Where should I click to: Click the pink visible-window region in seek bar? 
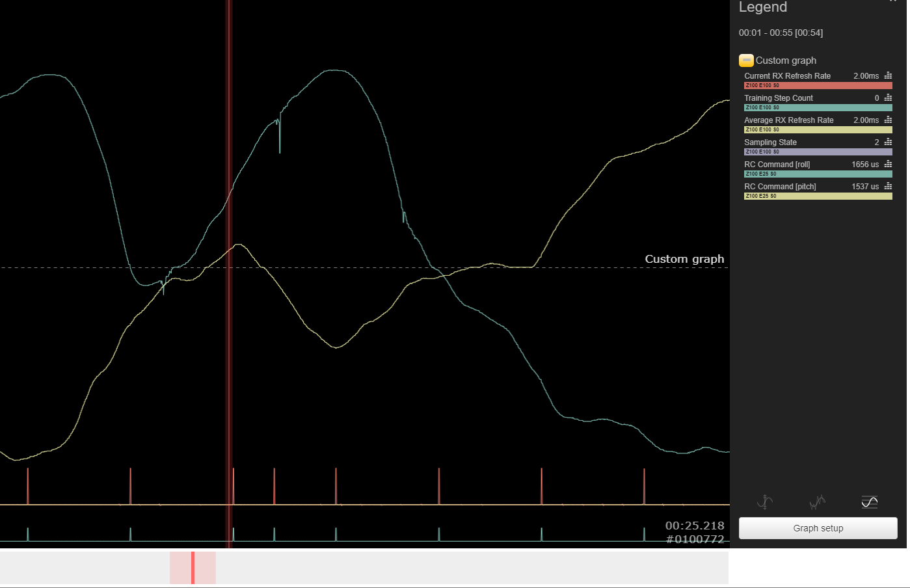193,567
